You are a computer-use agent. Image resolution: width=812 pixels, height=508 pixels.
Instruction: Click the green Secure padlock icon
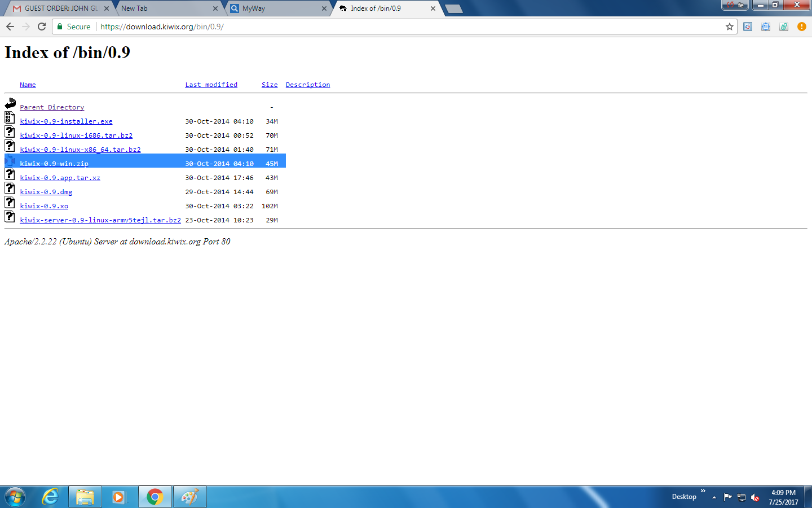[x=60, y=27]
